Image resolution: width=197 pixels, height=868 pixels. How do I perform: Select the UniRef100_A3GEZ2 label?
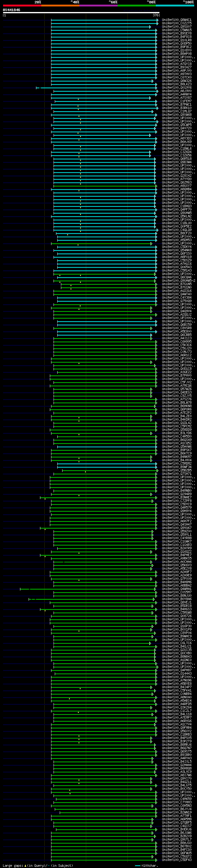pyautogui.click(x=176, y=372)
